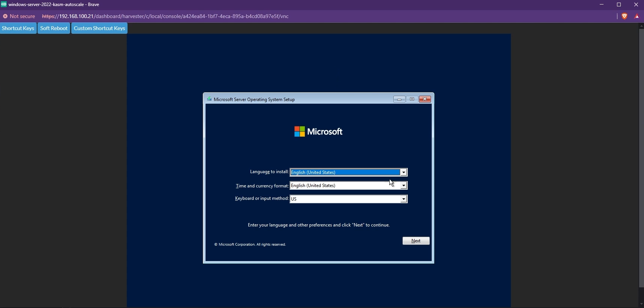Restore the Microsoft Server Setup dialog
Screen dimensions: 644x308
coord(412,99)
